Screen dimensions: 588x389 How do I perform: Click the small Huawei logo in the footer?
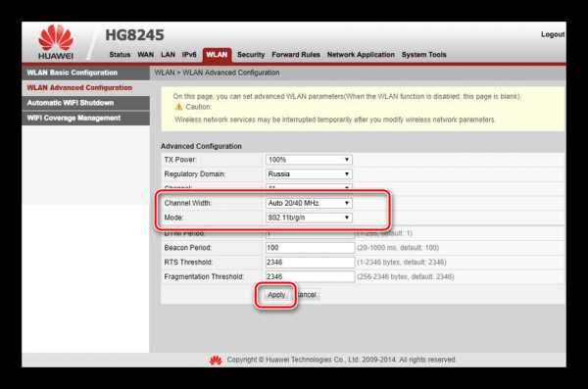[x=216, y=361]
